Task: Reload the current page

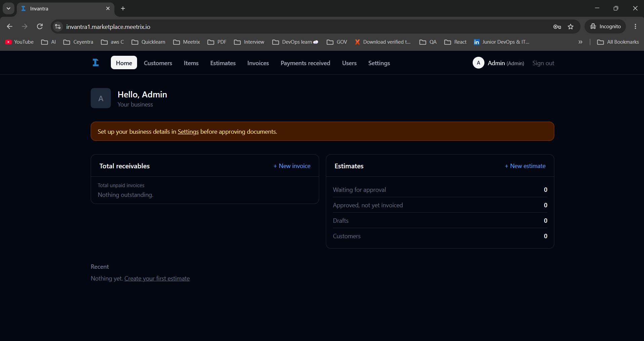Action: tap(40, 27)
